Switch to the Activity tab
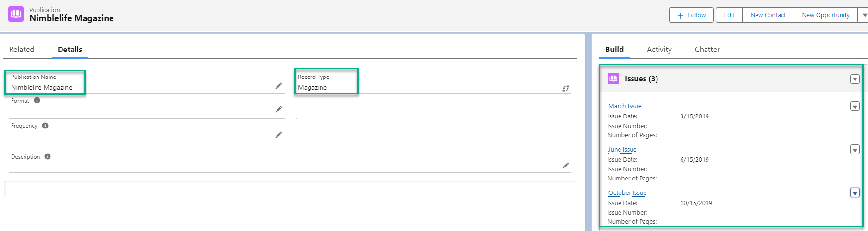 tap(659, 50)
